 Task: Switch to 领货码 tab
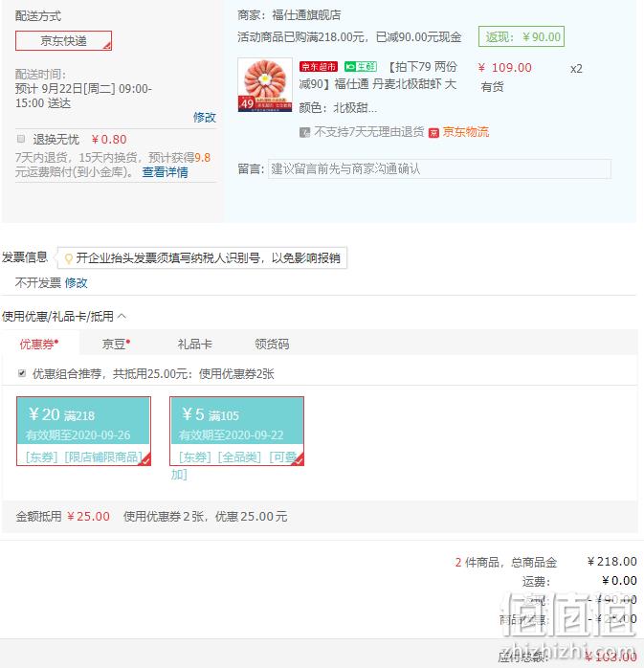click(272, 344)
